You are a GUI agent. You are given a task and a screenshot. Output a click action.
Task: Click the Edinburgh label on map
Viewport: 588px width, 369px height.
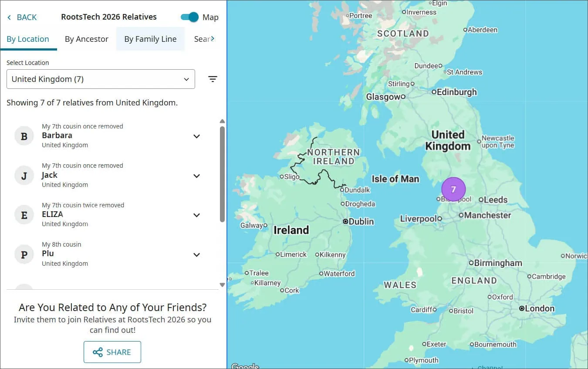(x=457, y=92)
